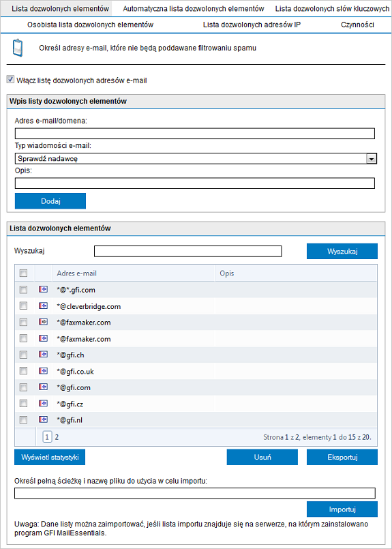Click 'Wyświetl statystyki' button
Viewport: 392px width, 549px height.
pyautogui.click(x=50, y=457)
